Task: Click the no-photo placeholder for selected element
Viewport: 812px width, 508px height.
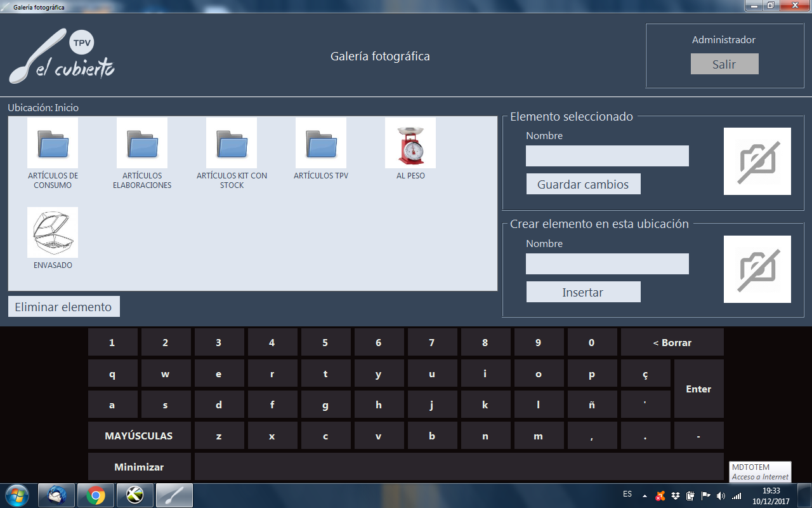Action: click(x=757, y=161)
